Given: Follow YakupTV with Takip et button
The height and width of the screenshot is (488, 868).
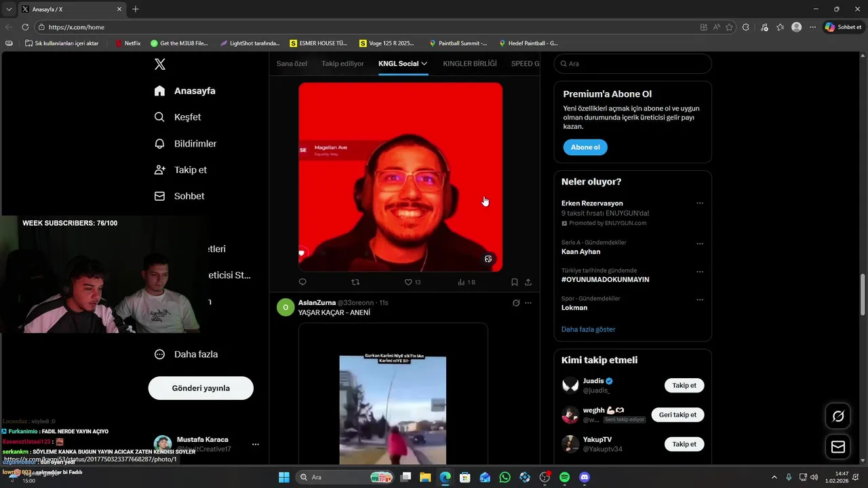Looking at the screenshot, I should [684, 444].
